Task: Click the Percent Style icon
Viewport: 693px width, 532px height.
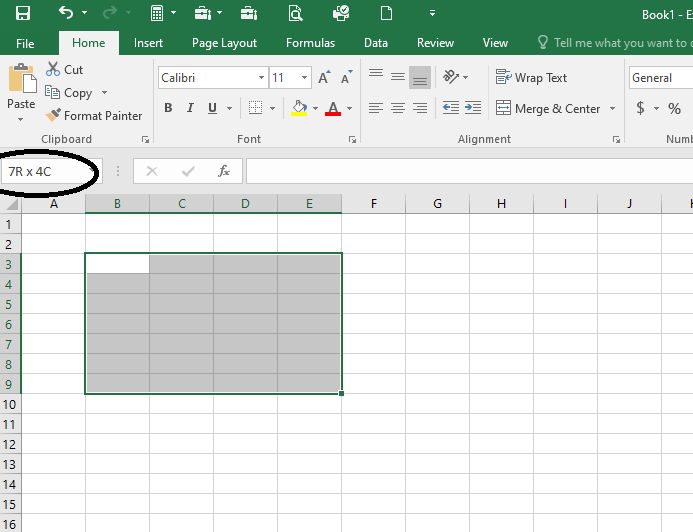Action: tap(674, 108)
